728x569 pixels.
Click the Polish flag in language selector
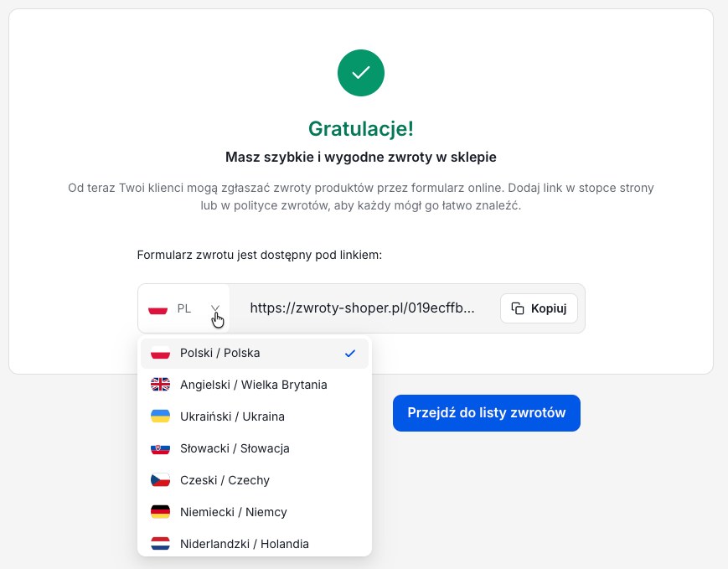tap(157, 309)
